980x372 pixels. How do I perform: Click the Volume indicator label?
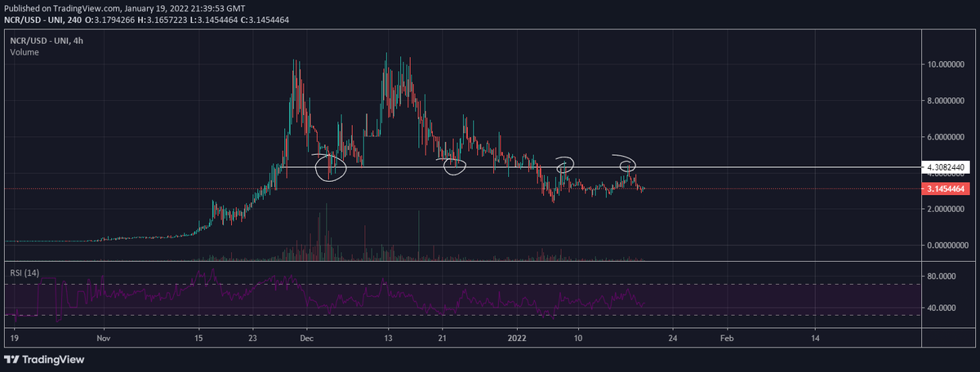(24, 52)
